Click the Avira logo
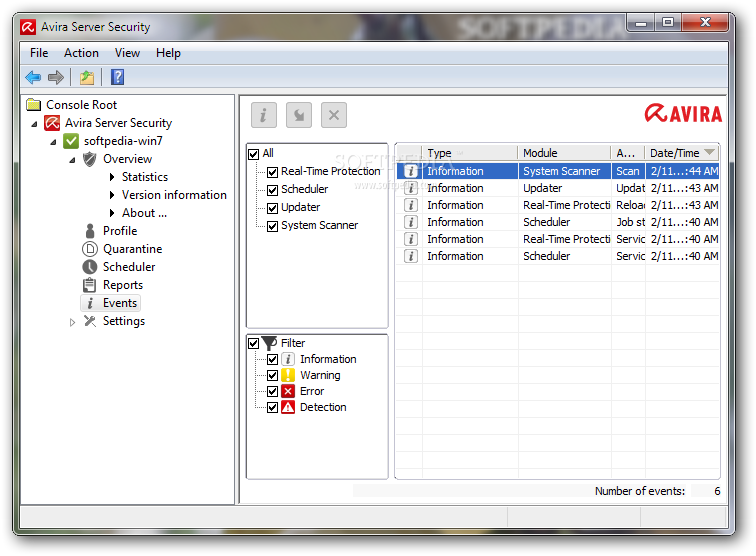This screenshot has height=556, width=756. [683, 114]
